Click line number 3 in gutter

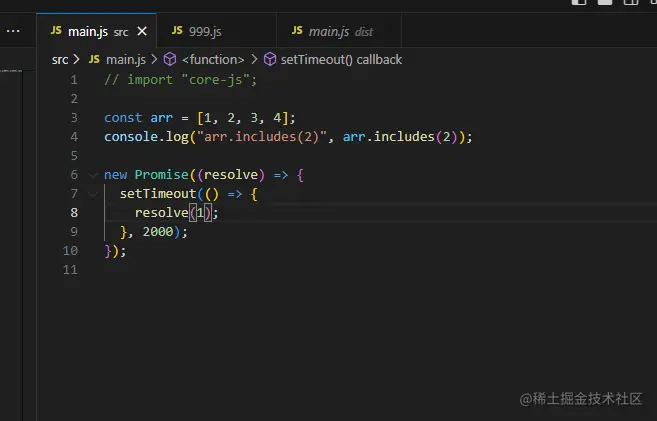click(74, 118)
